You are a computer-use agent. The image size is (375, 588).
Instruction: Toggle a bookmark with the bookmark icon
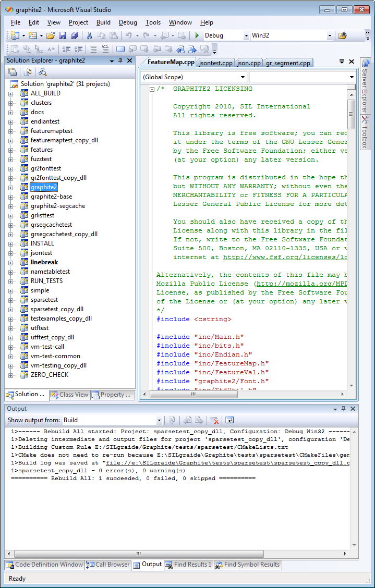[120, 49]
